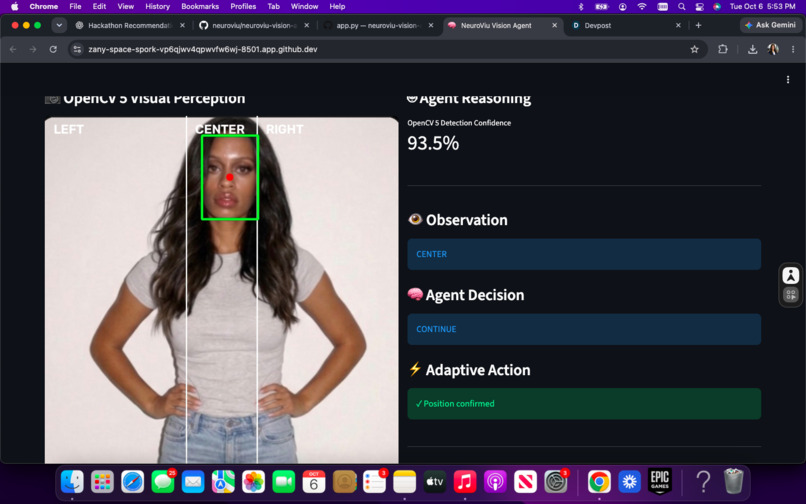Reload the current page
806x504 pixels.
(53, 49)
